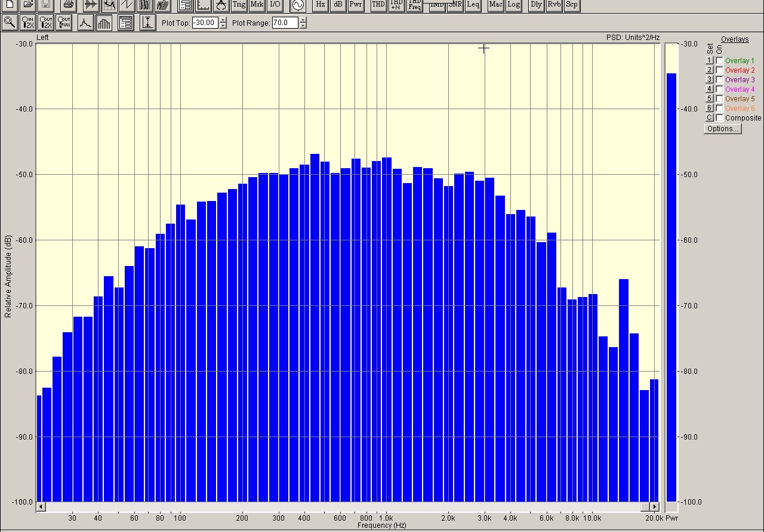Click the 3-D surface plot toolbar icon
This screenshot has height=532, width=764.
[162, 5]
